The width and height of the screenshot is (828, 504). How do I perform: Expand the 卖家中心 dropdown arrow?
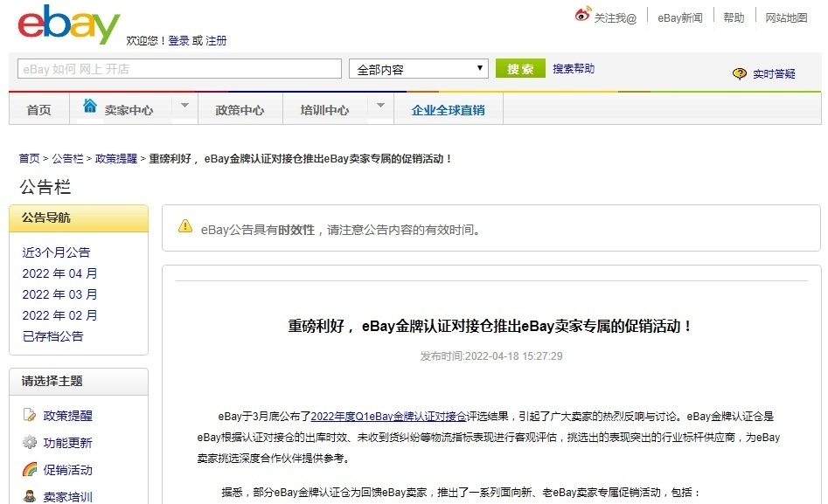pos(184,106)
